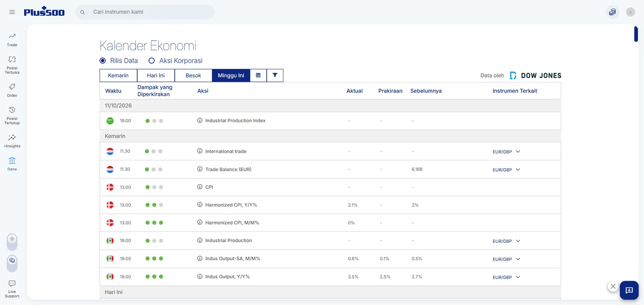
Task: Select the Aksi Korporasi radio button
Action: (x=151, y=61)
